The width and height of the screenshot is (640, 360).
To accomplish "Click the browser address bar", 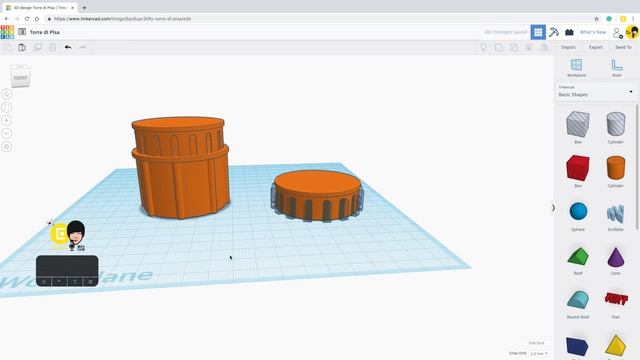I will (x=318, y=19).
